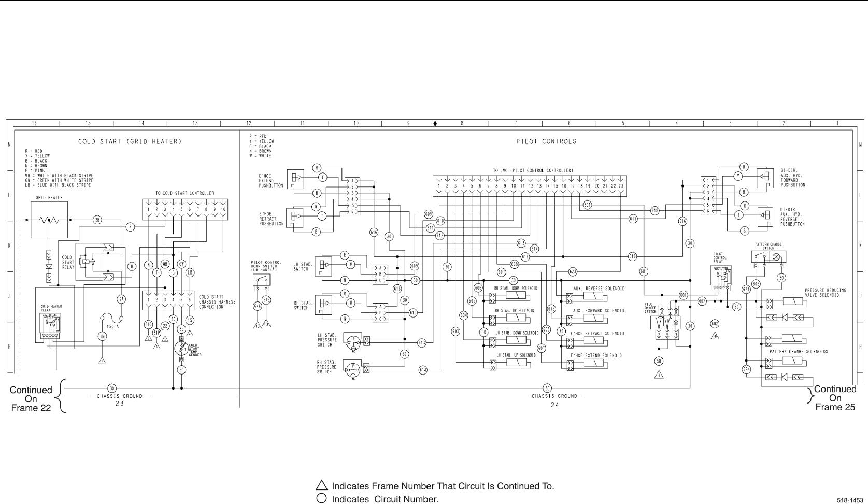Select the pressure reducing valve solenoid coil
The height and width of the screenshot is (504, 868).
click(794, 301)
